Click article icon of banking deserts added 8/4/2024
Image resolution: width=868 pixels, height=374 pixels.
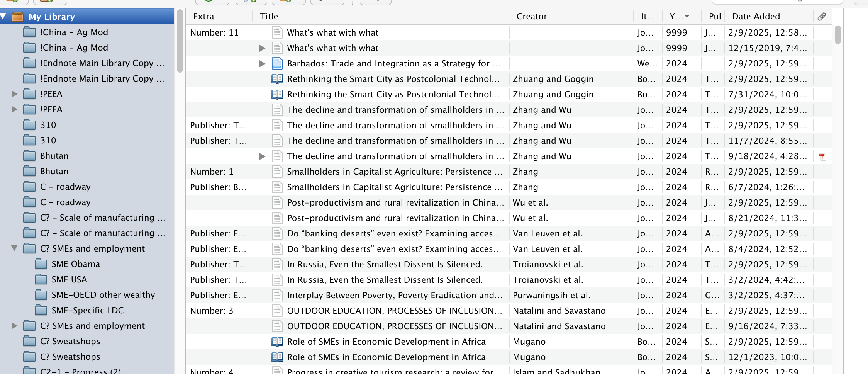[277, 249]
